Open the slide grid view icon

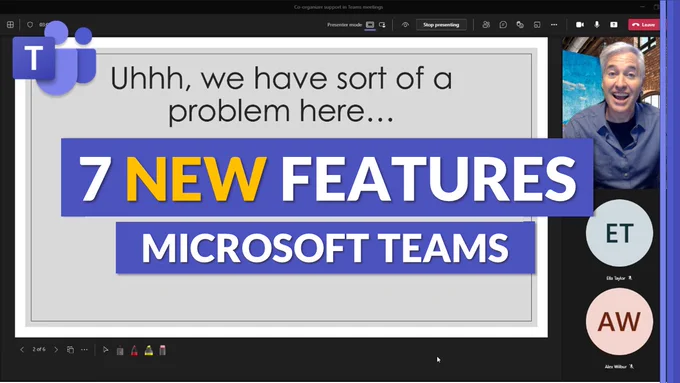pos(70,350)
